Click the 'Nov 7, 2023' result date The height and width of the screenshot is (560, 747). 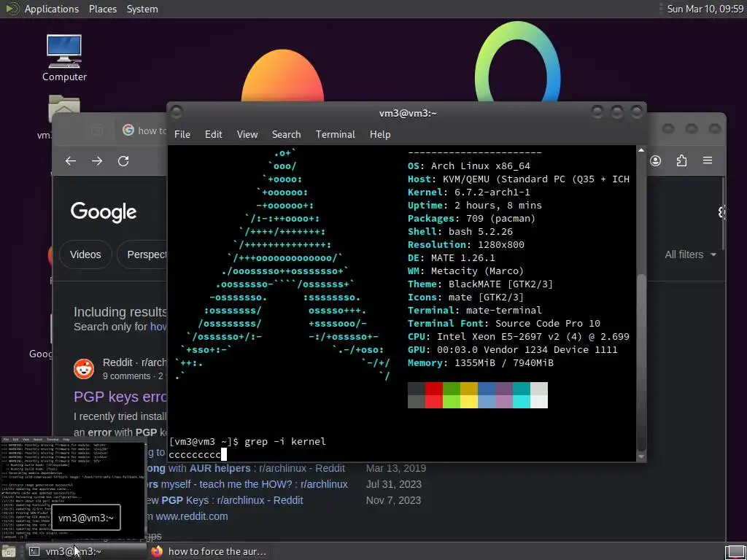click(x=393, y=500)
